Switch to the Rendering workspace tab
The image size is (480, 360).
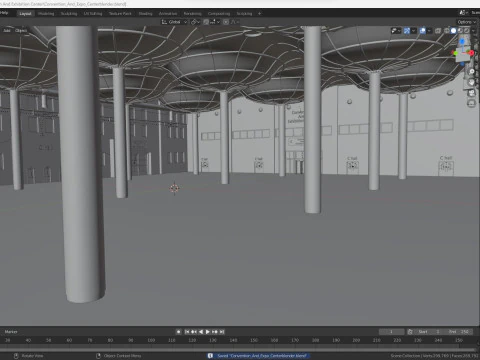coord(192,14)
